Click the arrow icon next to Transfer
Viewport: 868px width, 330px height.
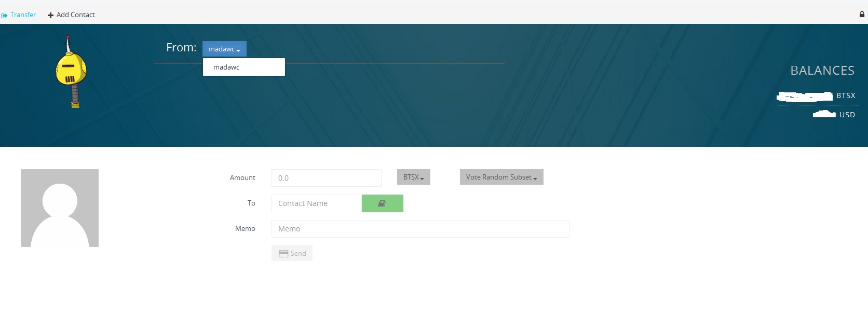pos(5,15)
